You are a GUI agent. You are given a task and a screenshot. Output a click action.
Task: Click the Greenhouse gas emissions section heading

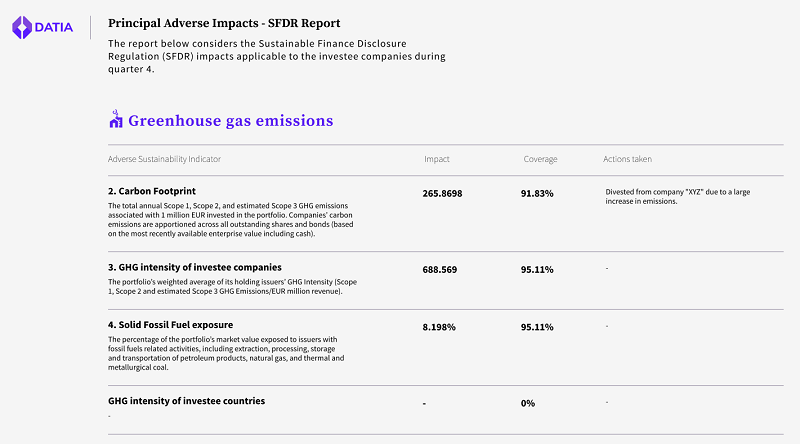230,121
